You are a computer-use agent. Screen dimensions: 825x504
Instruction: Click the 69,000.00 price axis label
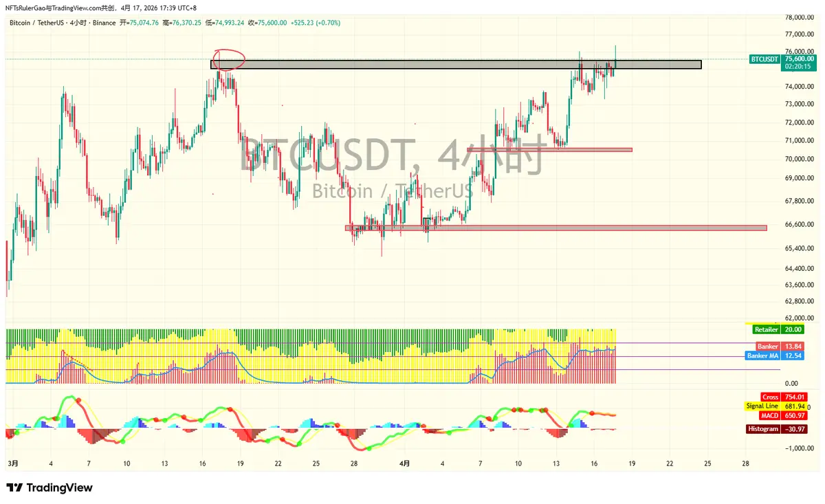click(x=800, y=179)
